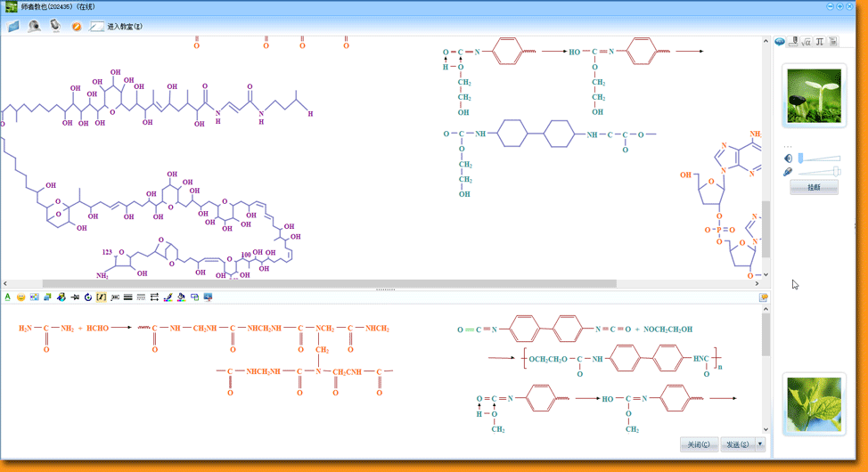Click the microphone voice chat icon

pos(55,27)
